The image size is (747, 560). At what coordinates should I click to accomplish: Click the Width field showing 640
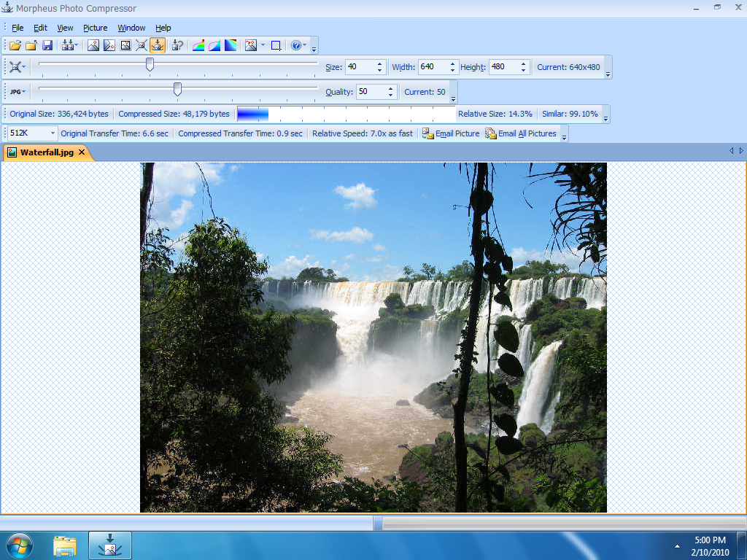pos(433,66)
